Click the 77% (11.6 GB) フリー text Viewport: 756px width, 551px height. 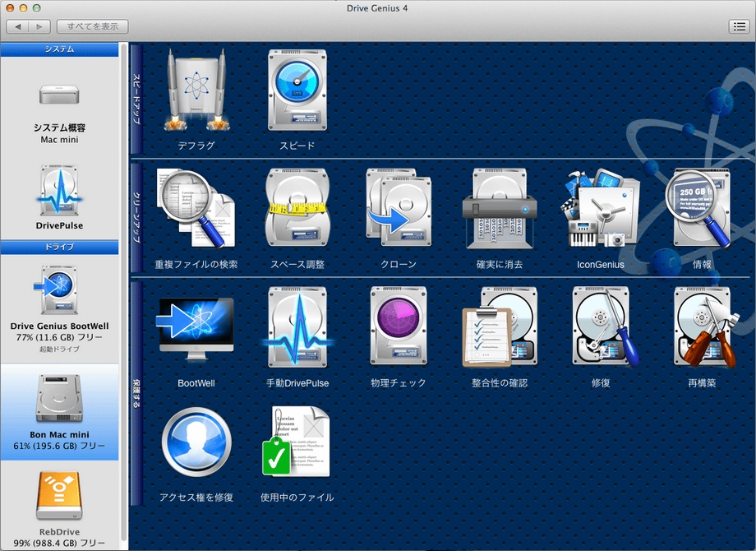pyautogui.click(x=59, y=337)
